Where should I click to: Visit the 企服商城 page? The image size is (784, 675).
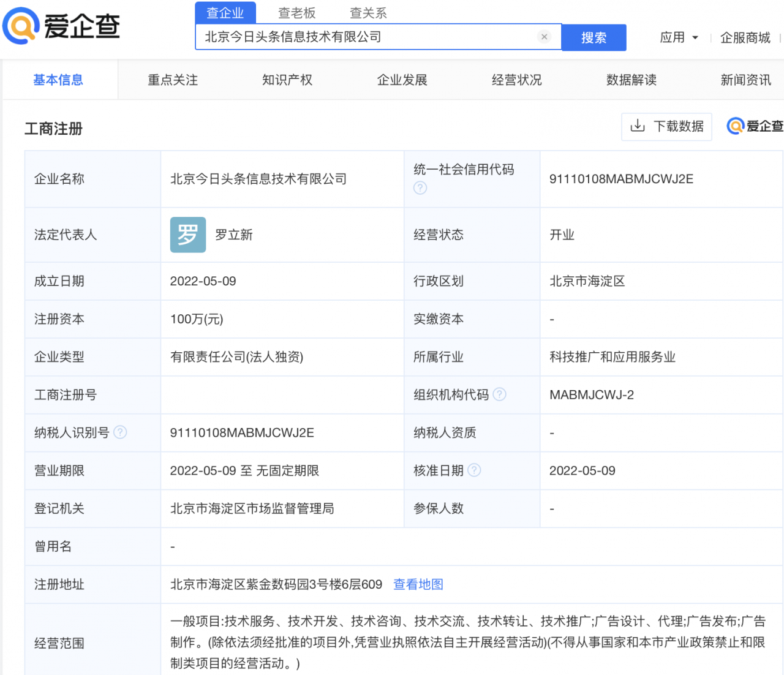tap(745, 37)
